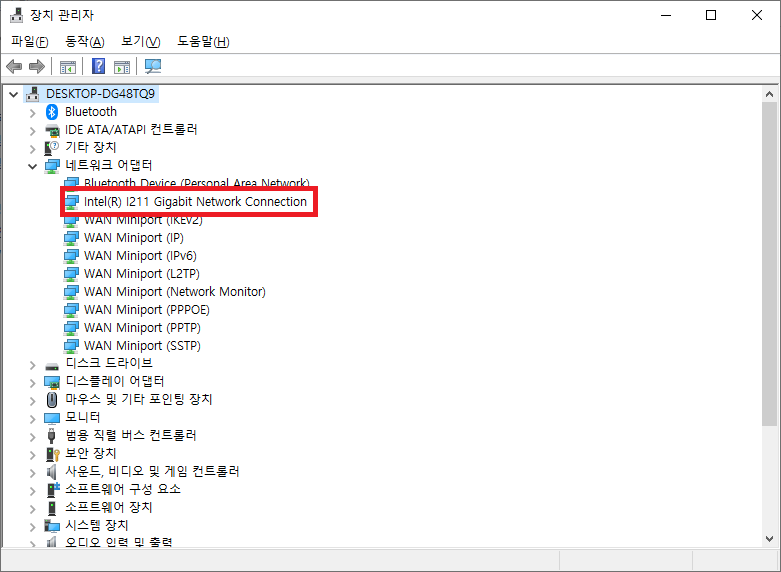Click the Forward arrow toolbar icon
The width and height of the screenshot is (781, 572).
[x=37, y=66]
